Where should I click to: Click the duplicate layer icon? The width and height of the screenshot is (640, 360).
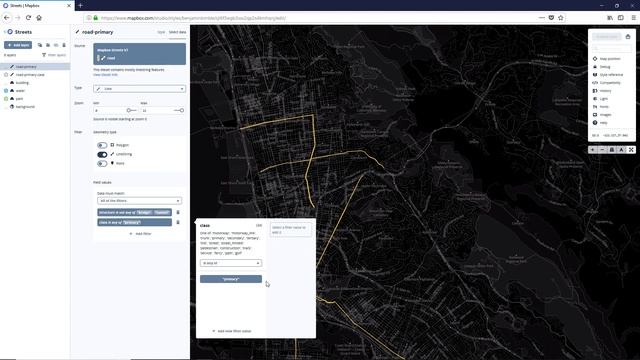pos(40,45)
